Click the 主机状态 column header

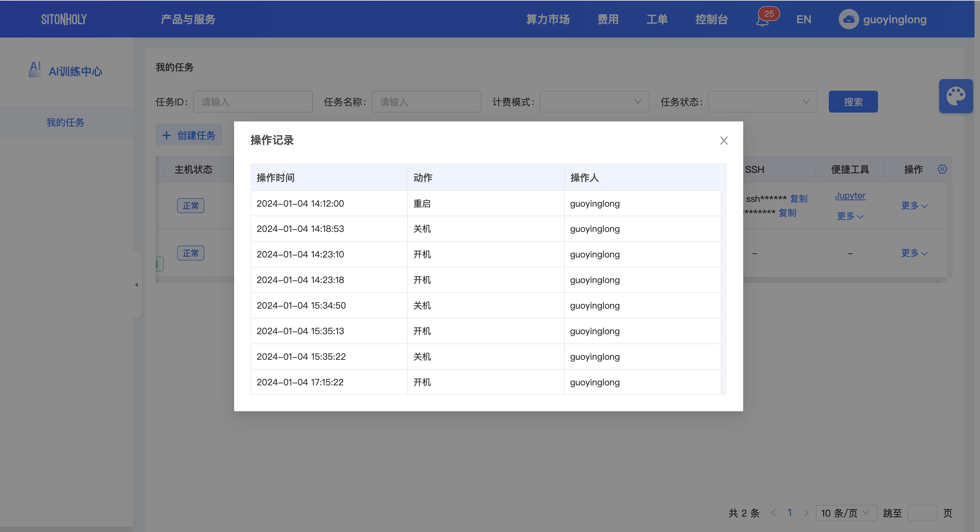(x=193, y=169)
